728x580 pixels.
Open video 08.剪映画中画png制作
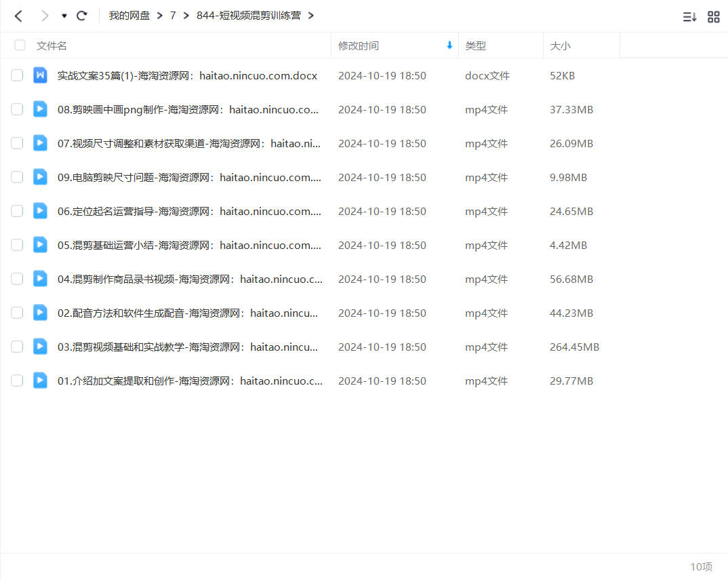(188, 110)
